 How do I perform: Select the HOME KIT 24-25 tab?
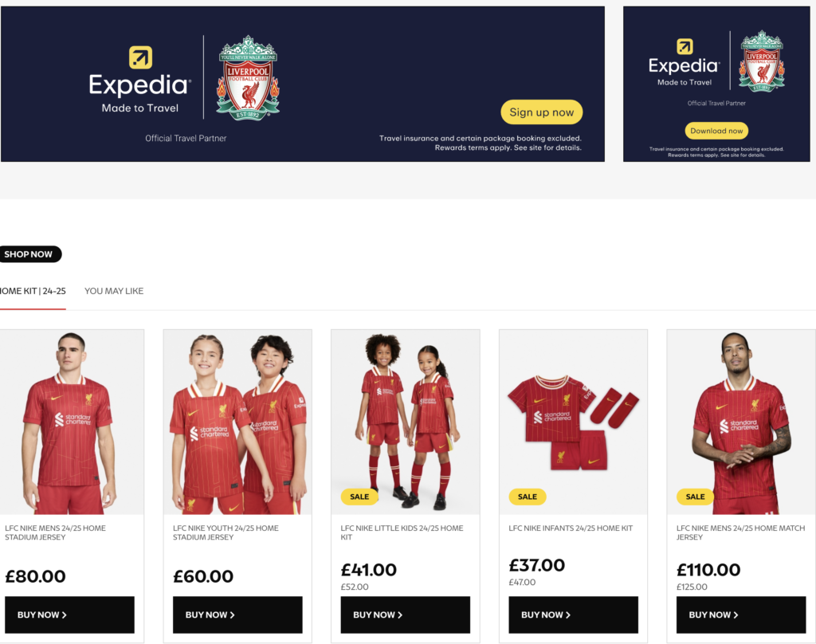pos(33,291)
